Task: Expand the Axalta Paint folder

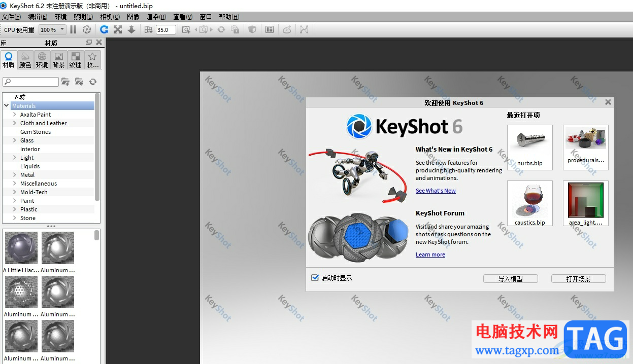Action: [15, 115]
